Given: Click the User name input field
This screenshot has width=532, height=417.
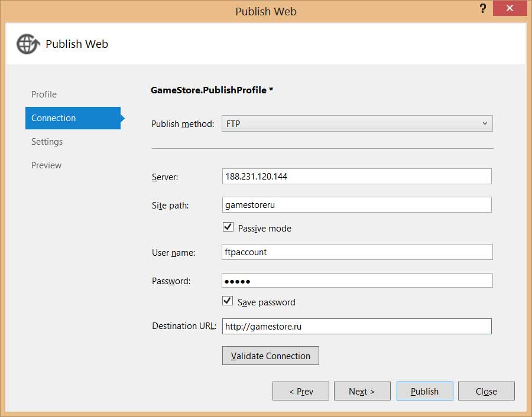Looking at the screenshot, I should pos(357,252).
